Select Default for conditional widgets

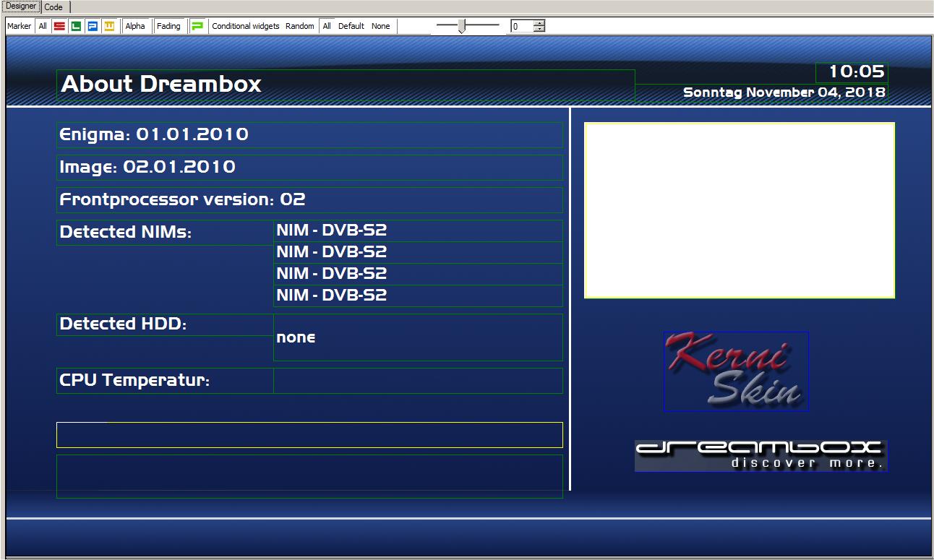[351, 26]
